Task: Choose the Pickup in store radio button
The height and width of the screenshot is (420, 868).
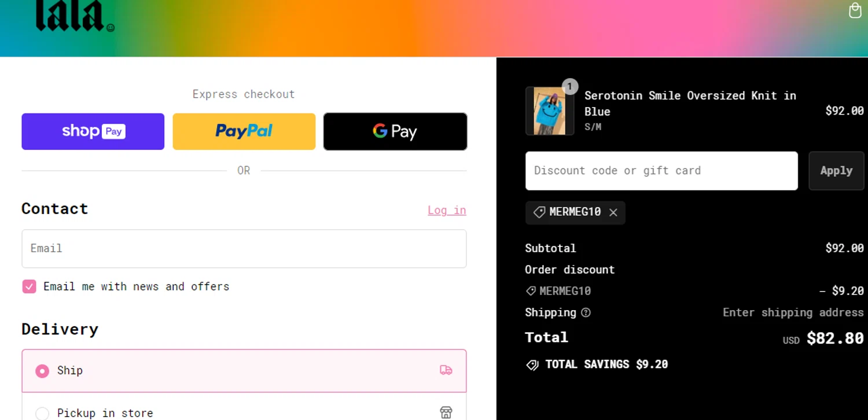Action: (42, 413)
